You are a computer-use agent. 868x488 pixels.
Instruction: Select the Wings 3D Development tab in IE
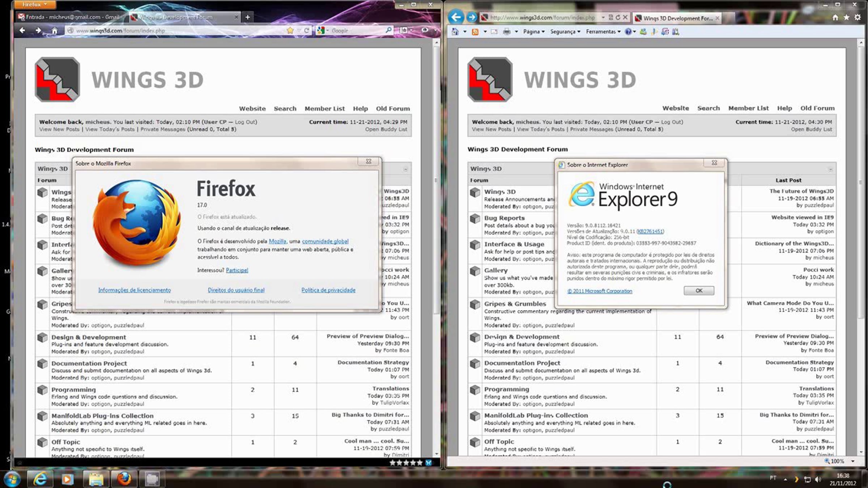[677, 18]
